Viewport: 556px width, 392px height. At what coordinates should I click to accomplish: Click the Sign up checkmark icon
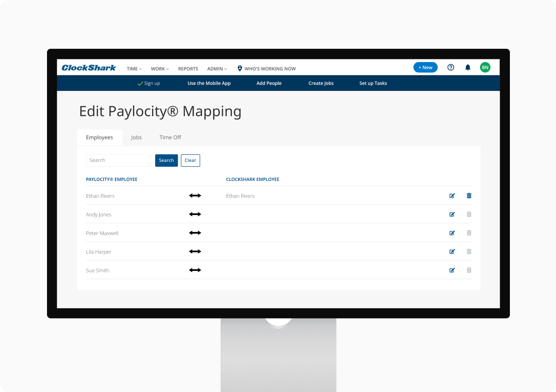pos(140,83)
